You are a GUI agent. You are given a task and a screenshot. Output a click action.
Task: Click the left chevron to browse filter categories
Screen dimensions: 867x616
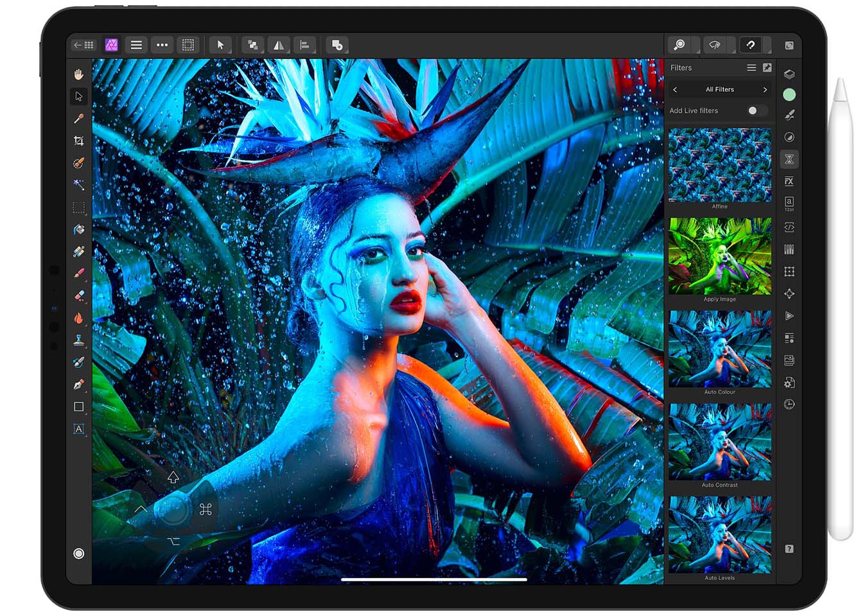pos(675,89)
